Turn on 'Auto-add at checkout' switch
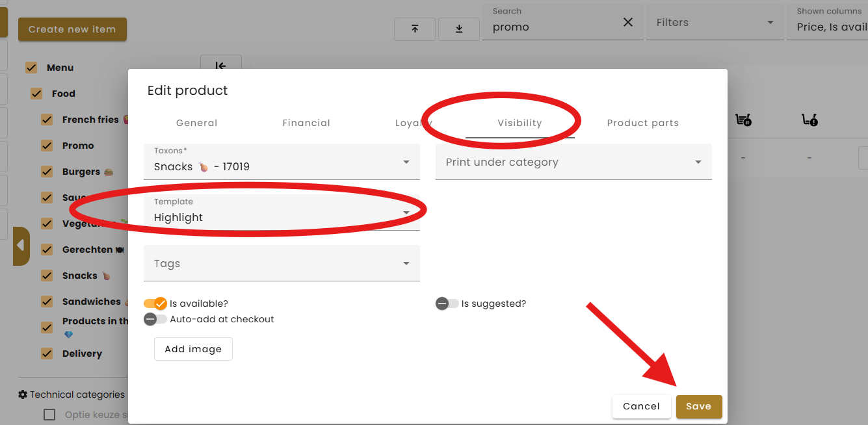 pyautogui.click(x=155, y=319)
